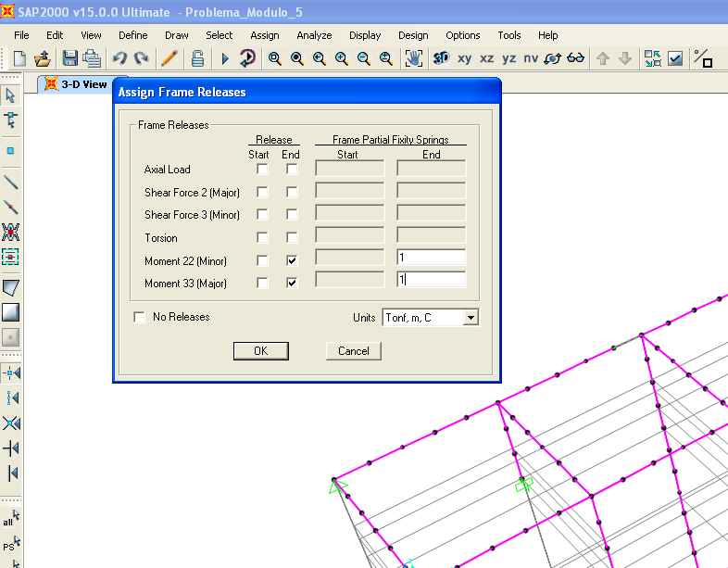Viewport: 728px width, 568px height.
Task: Open the Analyze menu
Action: click(x=314, y=35)
